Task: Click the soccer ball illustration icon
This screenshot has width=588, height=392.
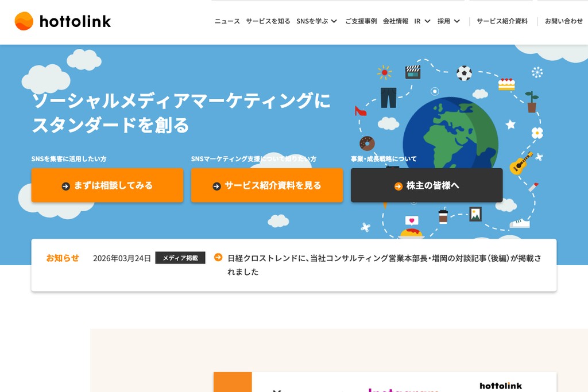Action: pos(464,73)
